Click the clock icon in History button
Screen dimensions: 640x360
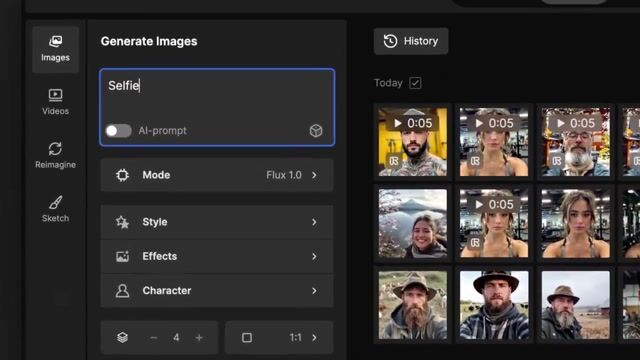tap(391, 41)
